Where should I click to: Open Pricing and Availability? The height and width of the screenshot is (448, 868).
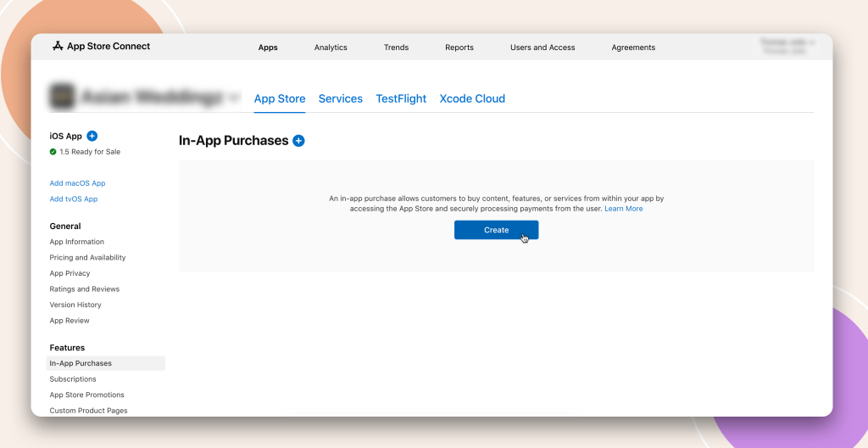[87, 258]
